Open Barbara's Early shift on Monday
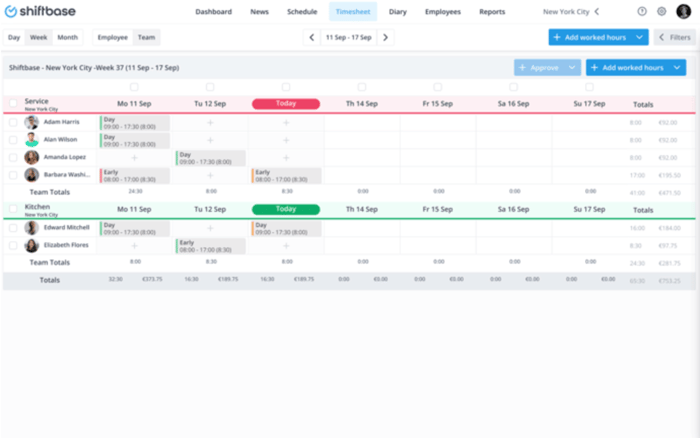 (x=134, y=175)
